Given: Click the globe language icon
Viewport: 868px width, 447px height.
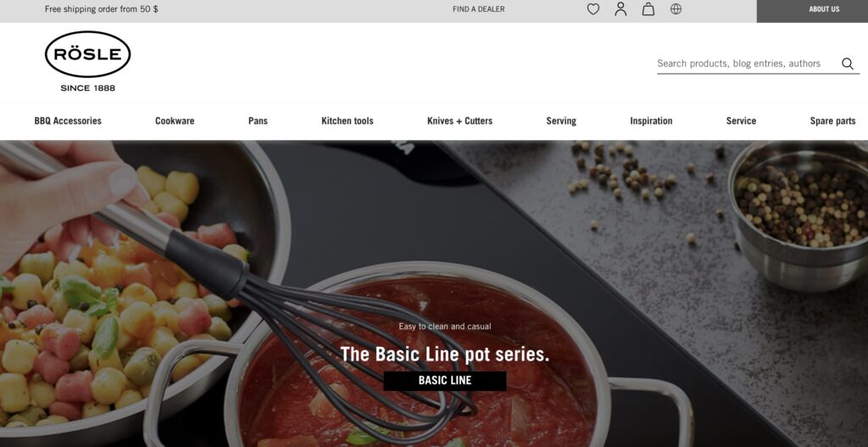Looking at the screenshot, I should (676, 8).
